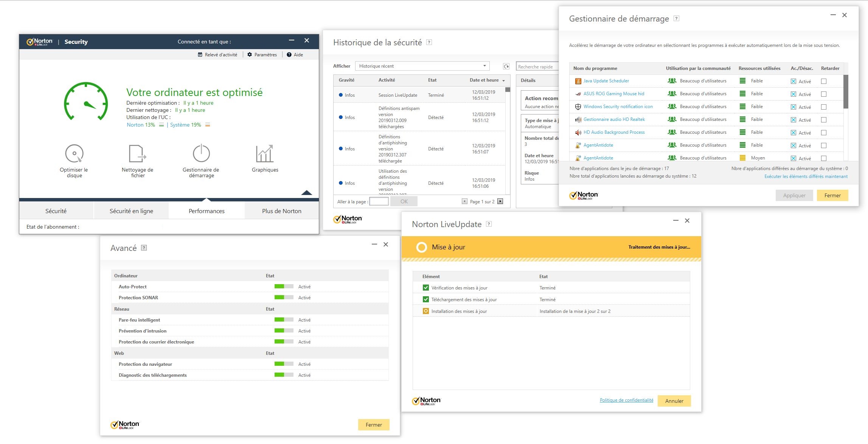Screen dimensions: 868x444
Task: Open Graphiques chart icon
Action: (265, 153)
